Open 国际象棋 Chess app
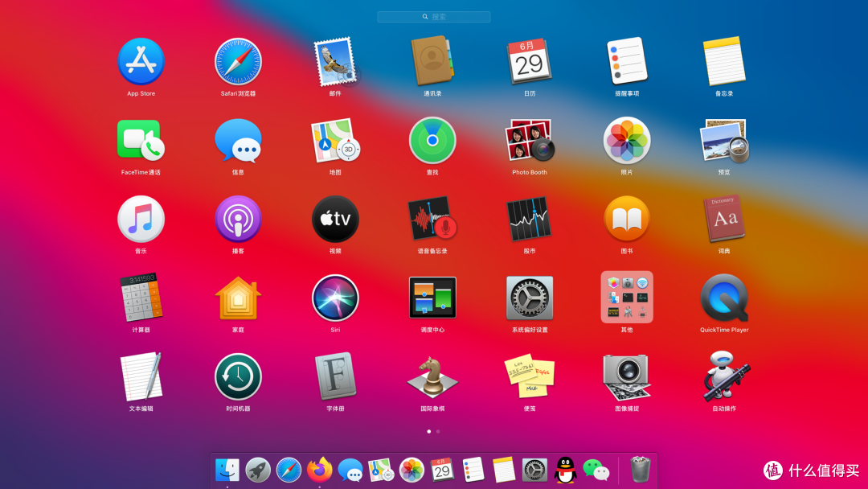 tap(432, 376)
